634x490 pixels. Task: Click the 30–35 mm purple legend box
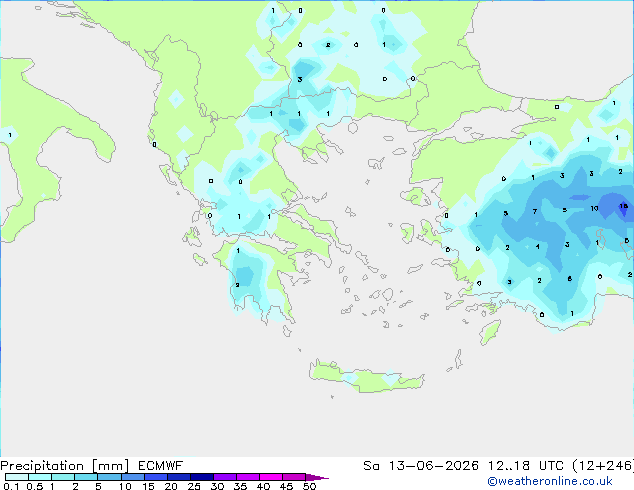point(225,477)
